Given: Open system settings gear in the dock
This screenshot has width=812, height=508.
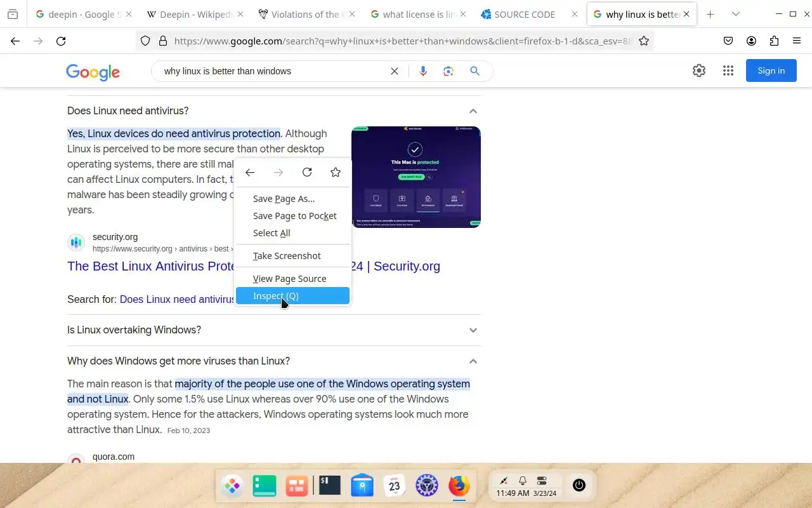Looking at the screenshot, I should tap(427, 486).
